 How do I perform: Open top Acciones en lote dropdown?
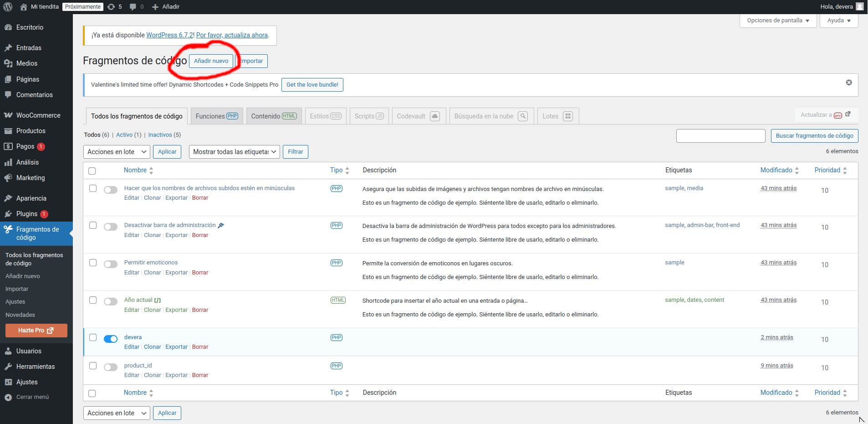117,152
